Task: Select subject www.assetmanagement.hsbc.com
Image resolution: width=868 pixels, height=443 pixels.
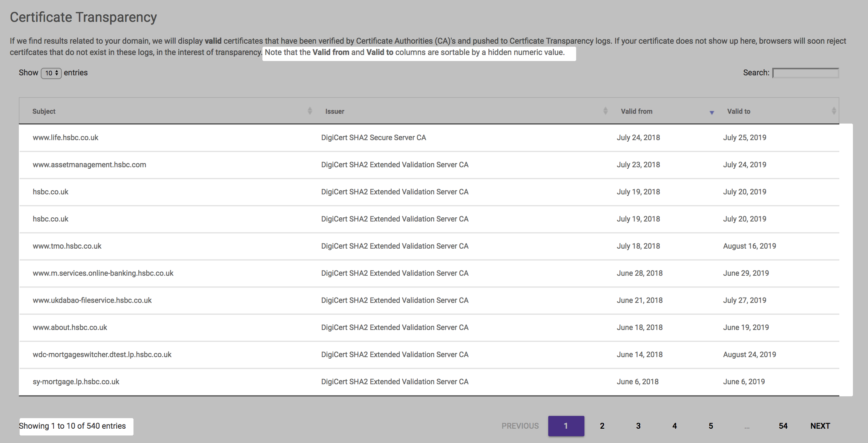Action: (x=89, y=165)
